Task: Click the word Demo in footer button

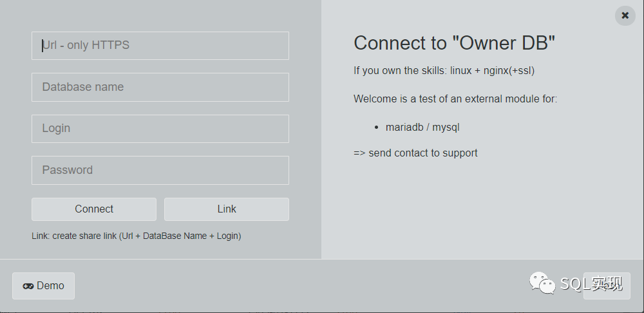Action: point(50,286)
